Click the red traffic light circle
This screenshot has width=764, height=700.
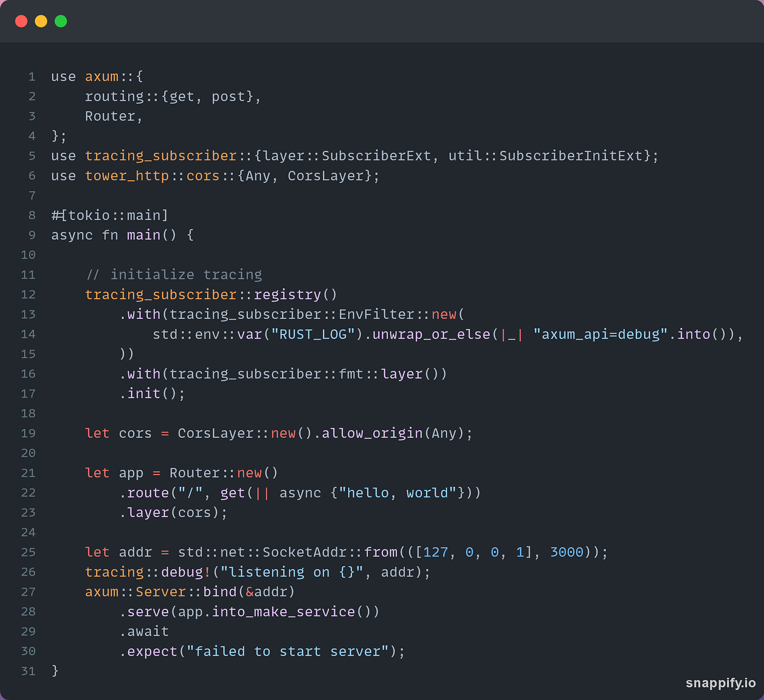pyautogui.click(x=21, y=21)
